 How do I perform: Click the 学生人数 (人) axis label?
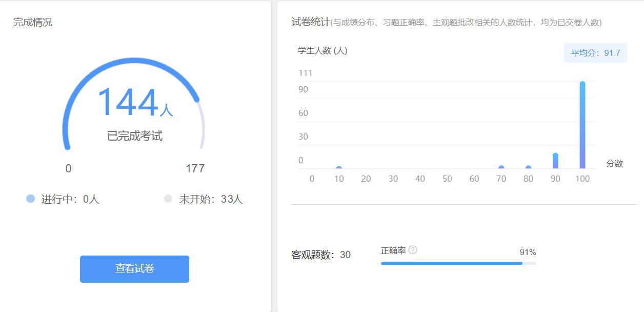[x=323, y=51]
